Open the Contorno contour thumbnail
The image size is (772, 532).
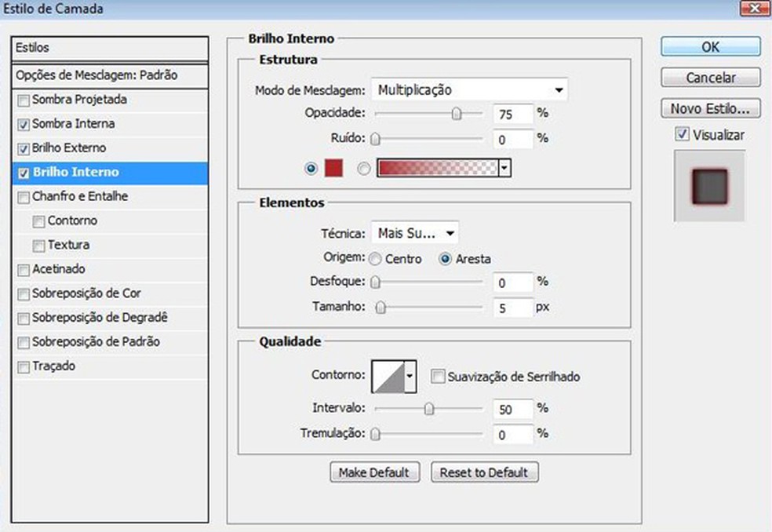[x=387, y=376]
